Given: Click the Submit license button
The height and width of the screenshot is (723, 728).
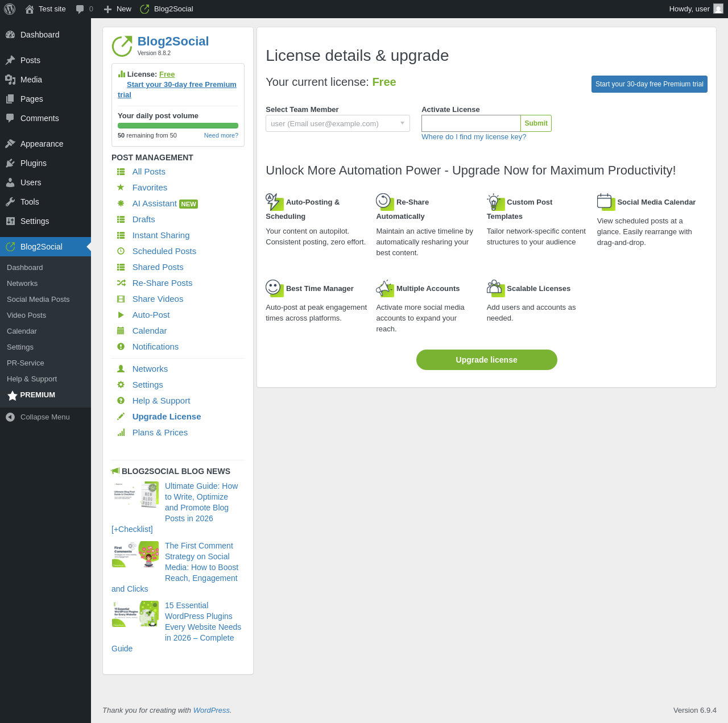Looking at the screenshot, I should point(536,123).
